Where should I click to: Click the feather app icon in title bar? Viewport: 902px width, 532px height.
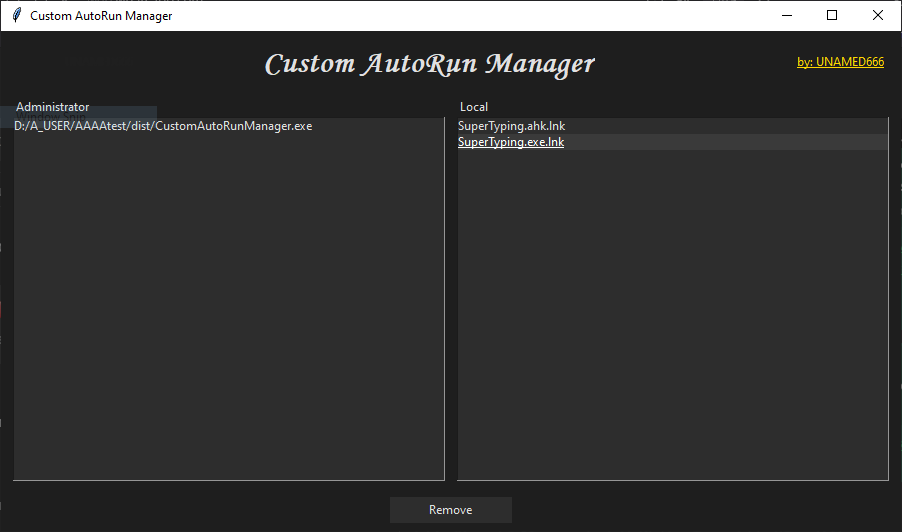[x=16, y=15]
